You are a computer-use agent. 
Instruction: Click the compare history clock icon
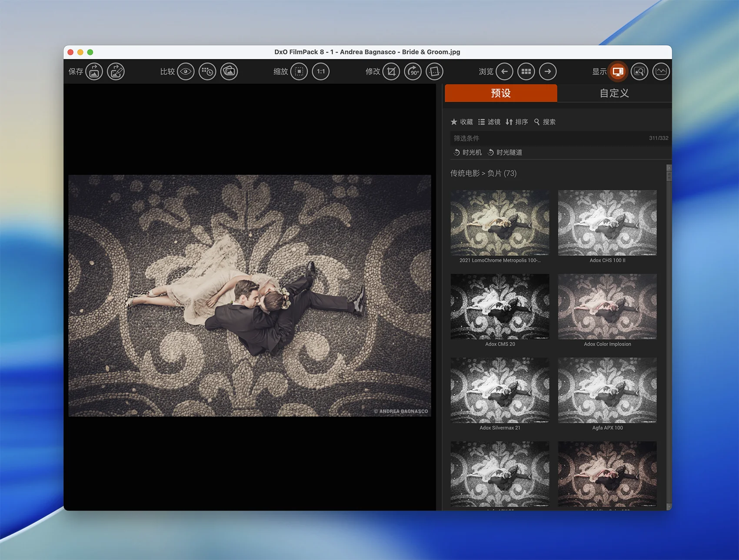point(207,72)
